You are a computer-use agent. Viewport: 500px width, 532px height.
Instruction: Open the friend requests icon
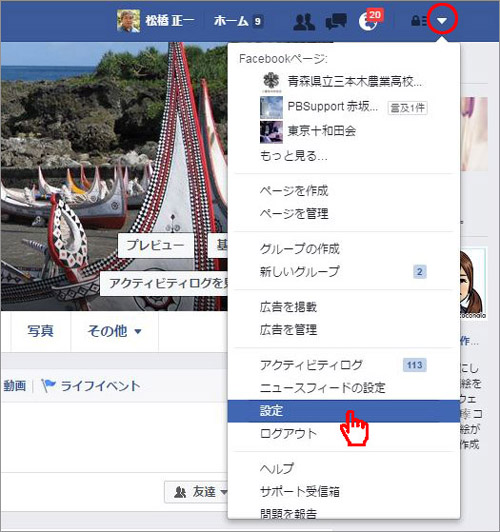[304, 22]
